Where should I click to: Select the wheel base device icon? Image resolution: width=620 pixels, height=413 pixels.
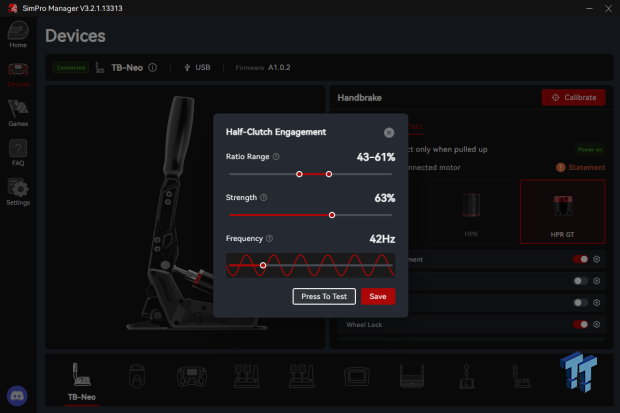pyautogui.click(x=137, y=376)
